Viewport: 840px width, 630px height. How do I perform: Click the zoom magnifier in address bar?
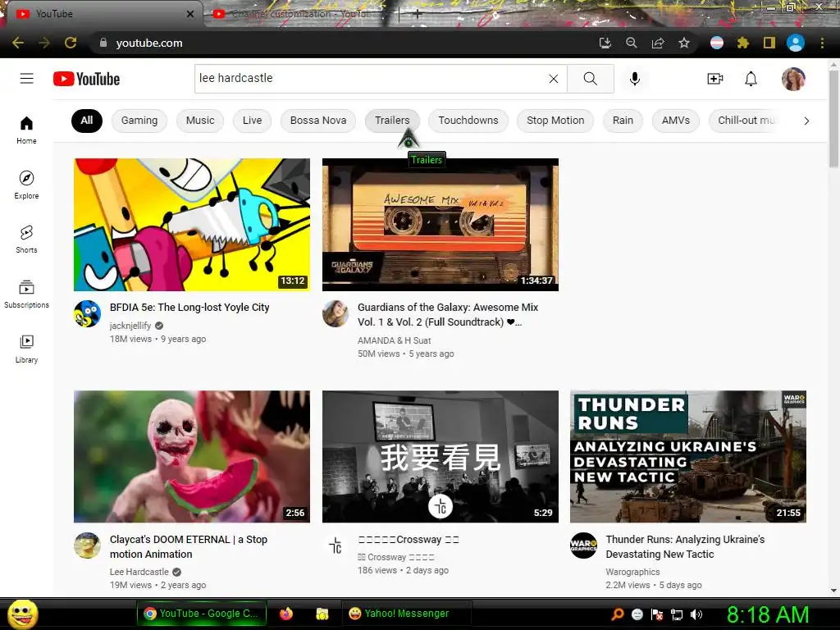pos(632,43)
